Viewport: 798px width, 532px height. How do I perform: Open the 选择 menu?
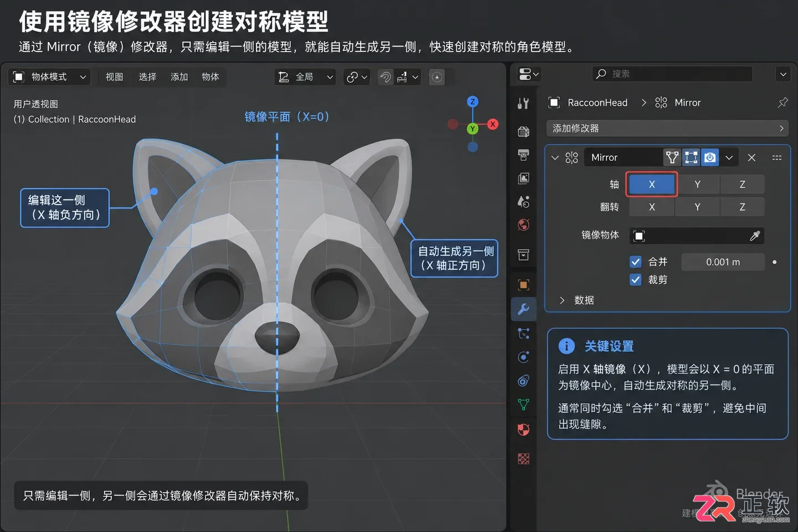tap(147, 77)
